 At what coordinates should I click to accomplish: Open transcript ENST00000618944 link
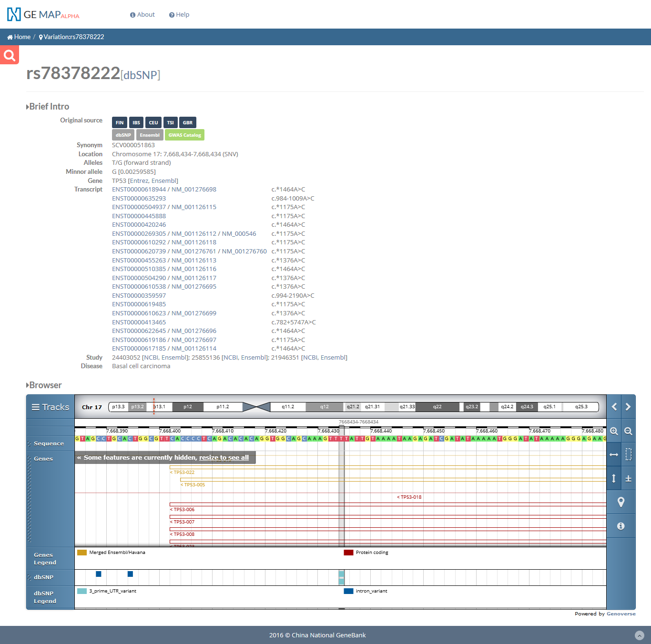tap(139, 190)
